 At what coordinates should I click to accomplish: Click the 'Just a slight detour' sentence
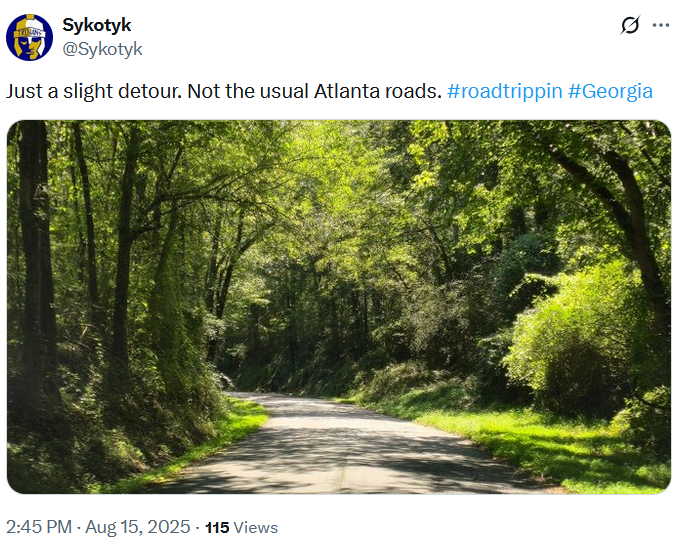pos(94,92)
